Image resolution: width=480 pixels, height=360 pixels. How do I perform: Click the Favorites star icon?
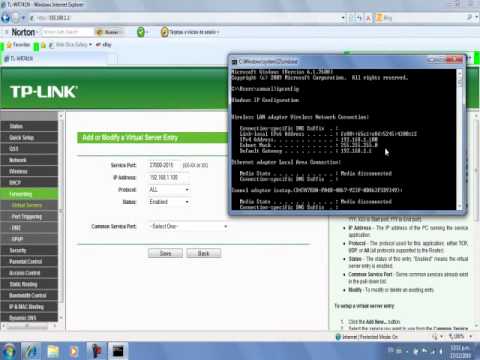pos(9,45)
